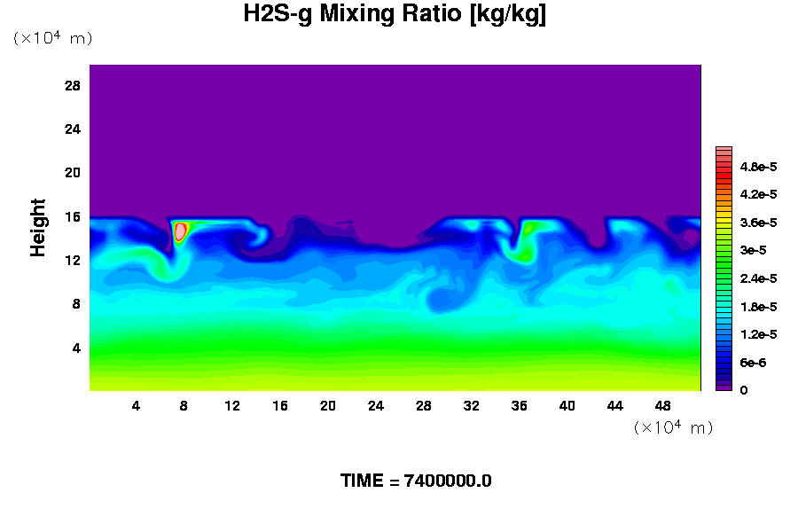
Task: Select the 3.6e-5 colorbar label
Action: coord(759,223)
